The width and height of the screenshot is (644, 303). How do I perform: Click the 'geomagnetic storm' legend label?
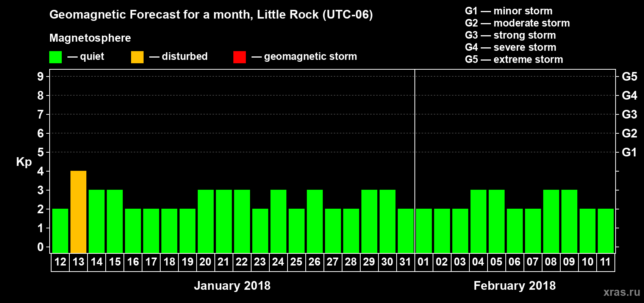click(310, 56)
